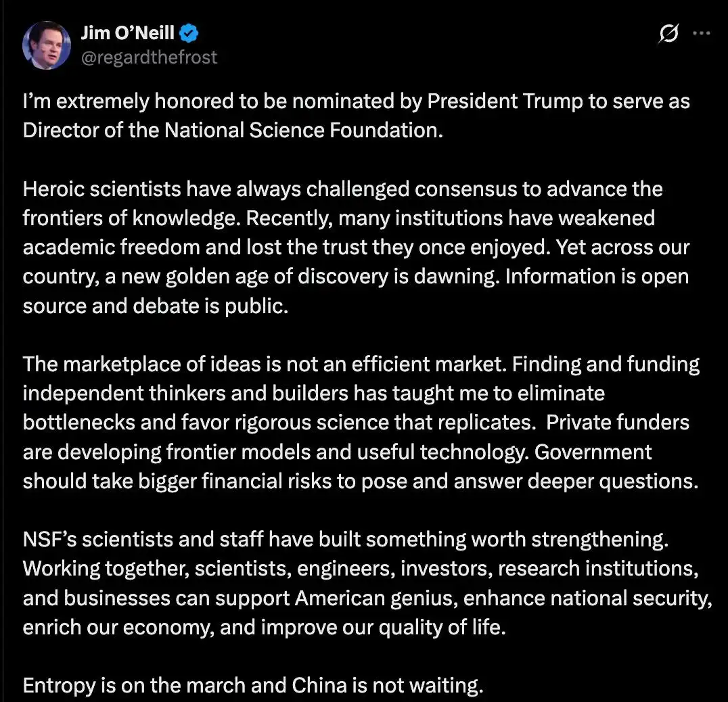Open the @regardthefrost handle link
The height and width of the screenshot is (702, 728).
pyautogui.click(x=149, y=57)
